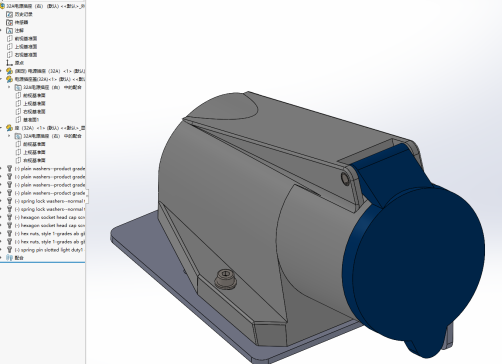This screenshot has width=502, height=364.
Task: Click the 座 (32A) component icon
Action: [x=10, y=128]
